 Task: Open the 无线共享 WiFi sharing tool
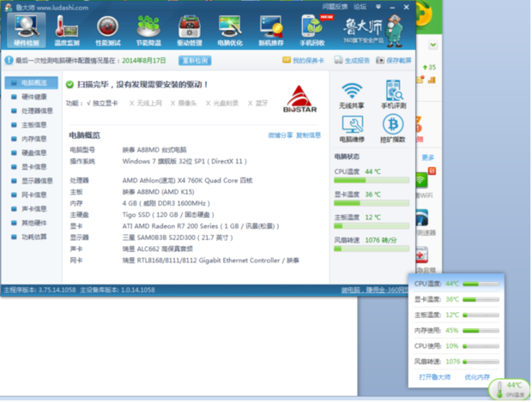(x=352, y=95)
